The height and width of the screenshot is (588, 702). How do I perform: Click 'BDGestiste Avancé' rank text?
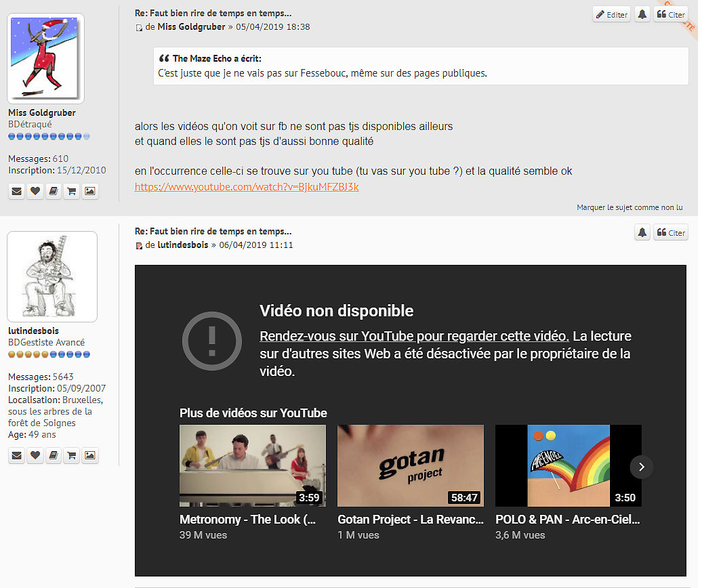(46, 342)
